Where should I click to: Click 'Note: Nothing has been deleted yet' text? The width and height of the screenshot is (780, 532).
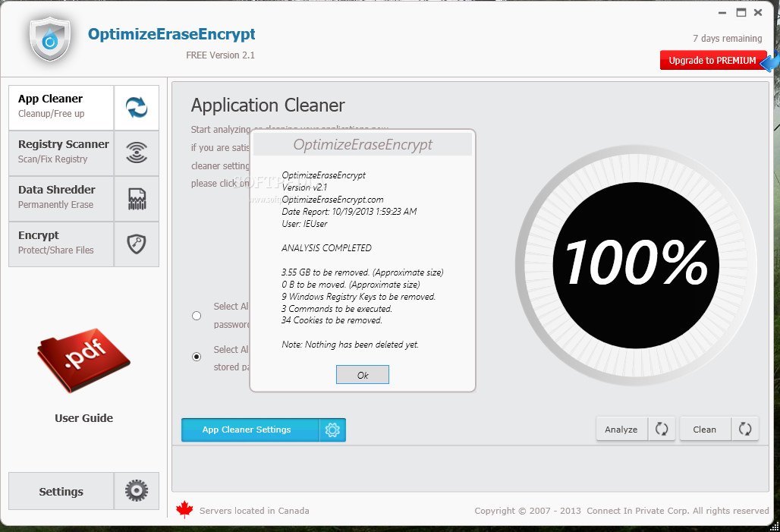coord(351,345)
